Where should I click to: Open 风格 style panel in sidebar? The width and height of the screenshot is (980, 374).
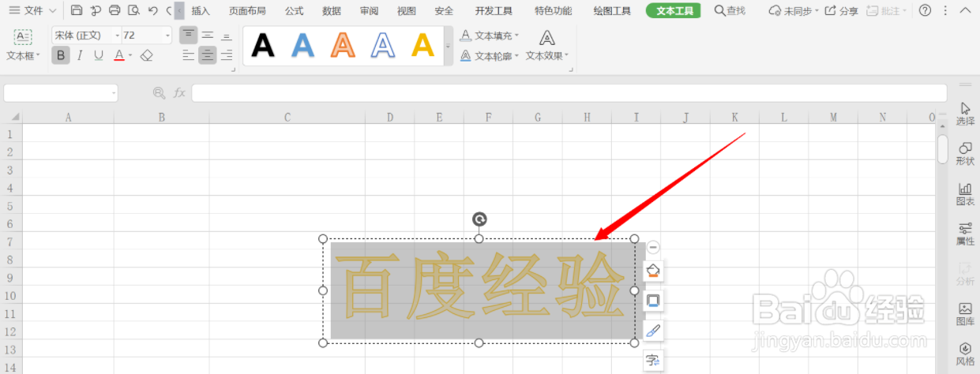point(965,354)
